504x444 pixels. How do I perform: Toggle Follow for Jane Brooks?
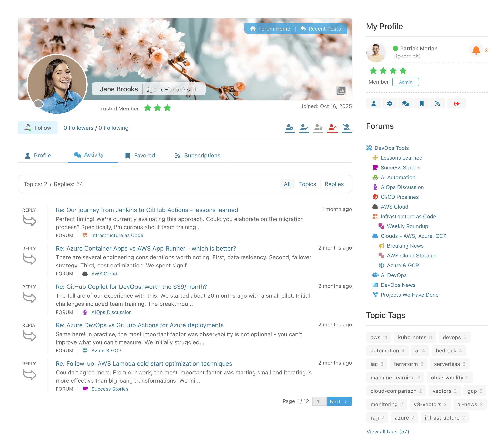coord(38,128)
